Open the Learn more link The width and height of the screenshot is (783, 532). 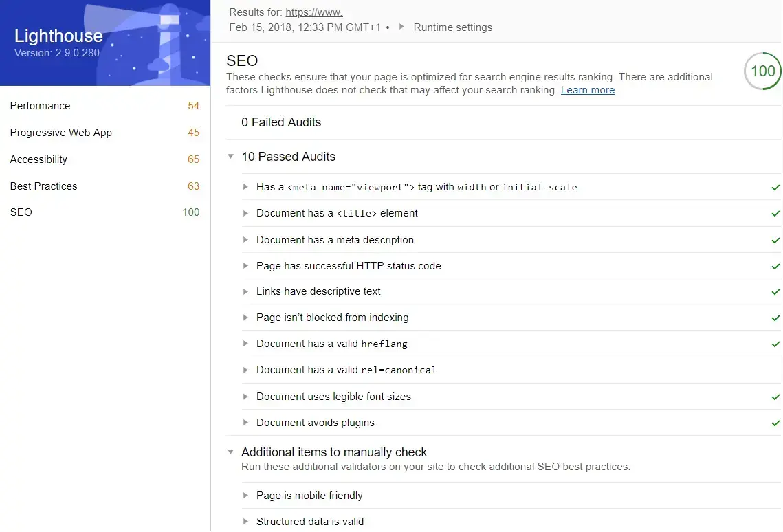(x=587, y=90)
